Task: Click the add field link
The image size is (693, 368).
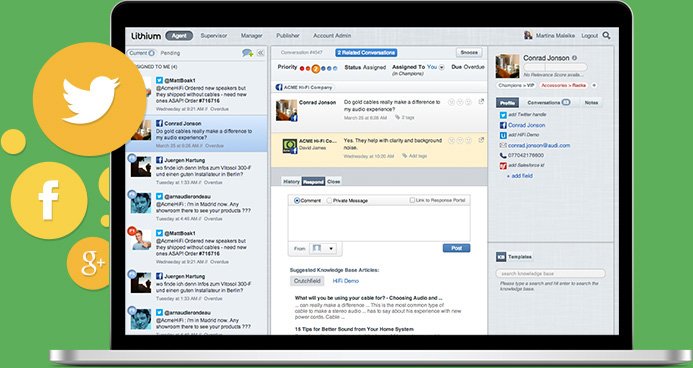Action: click(x=520, y=176)
